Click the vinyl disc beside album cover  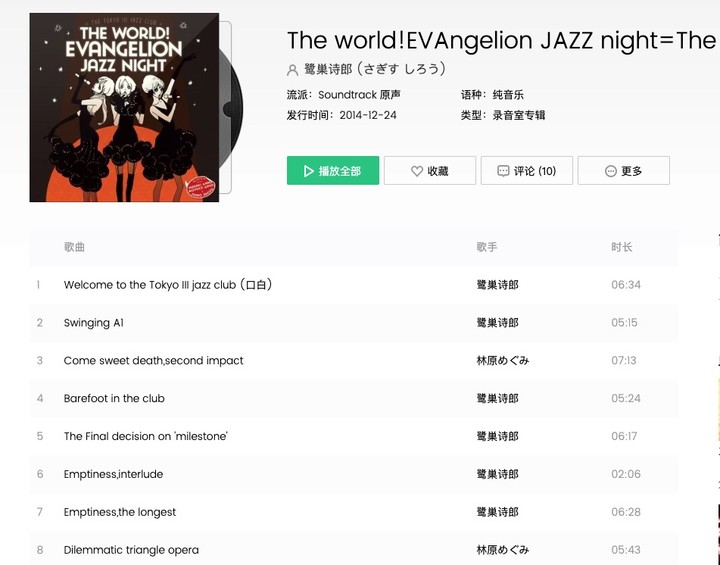(231, 109)
